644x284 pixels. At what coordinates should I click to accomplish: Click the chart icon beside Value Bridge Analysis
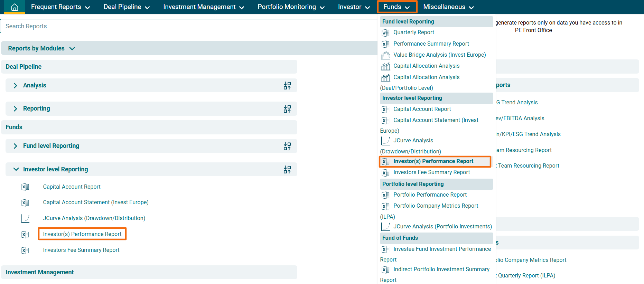[x=385, y=55]
